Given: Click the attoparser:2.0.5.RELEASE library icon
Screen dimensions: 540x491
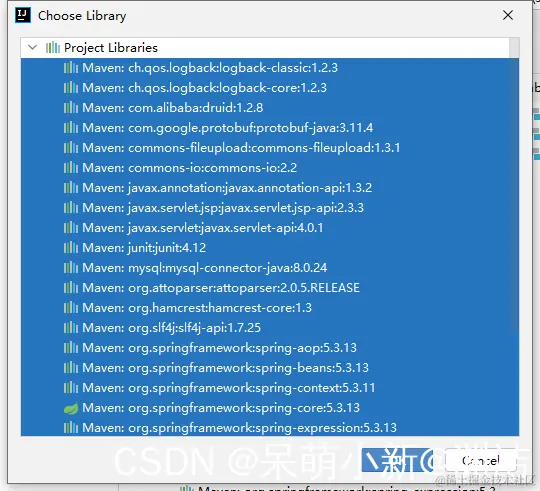Looking at the screenshot, I should [71, 288].
